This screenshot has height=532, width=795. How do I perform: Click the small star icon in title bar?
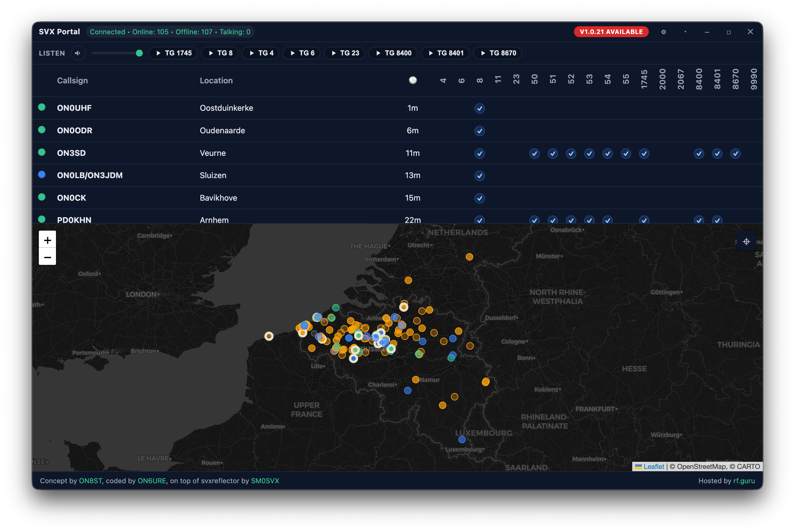(x=685, y=32)
